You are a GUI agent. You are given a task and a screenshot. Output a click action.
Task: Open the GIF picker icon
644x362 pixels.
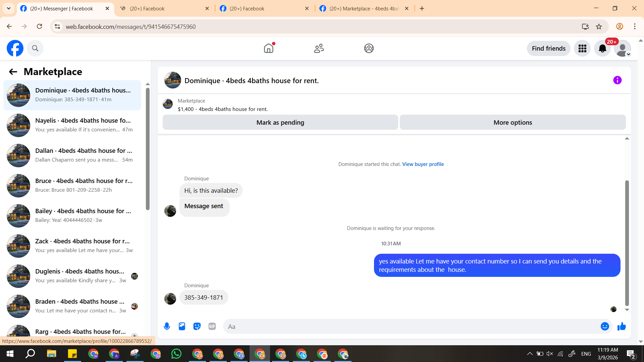coord(212,326)
